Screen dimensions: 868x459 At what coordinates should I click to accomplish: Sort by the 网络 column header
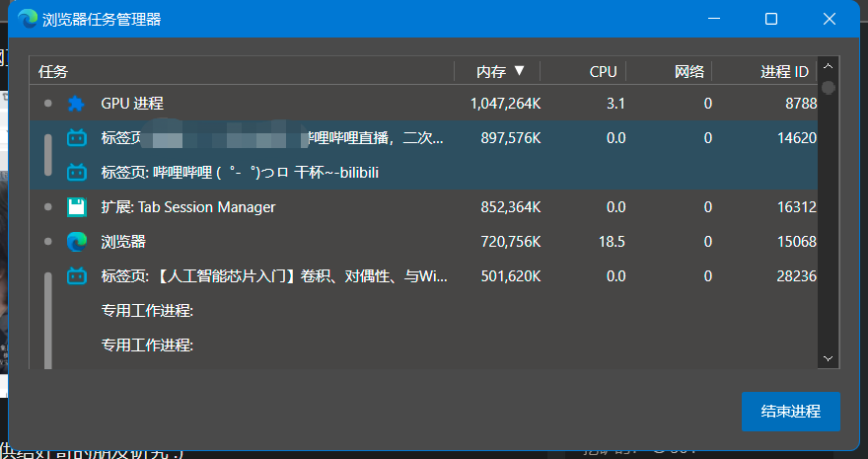click(670, 71)
